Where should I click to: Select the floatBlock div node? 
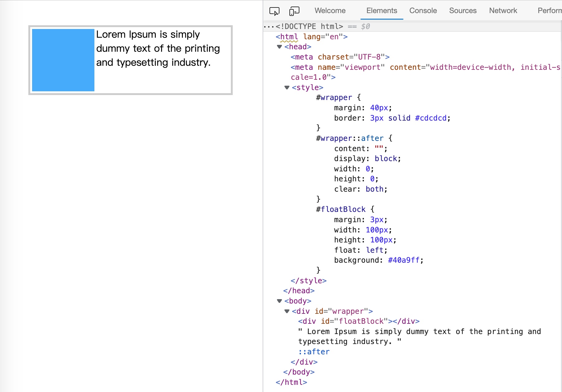point(359,321)
